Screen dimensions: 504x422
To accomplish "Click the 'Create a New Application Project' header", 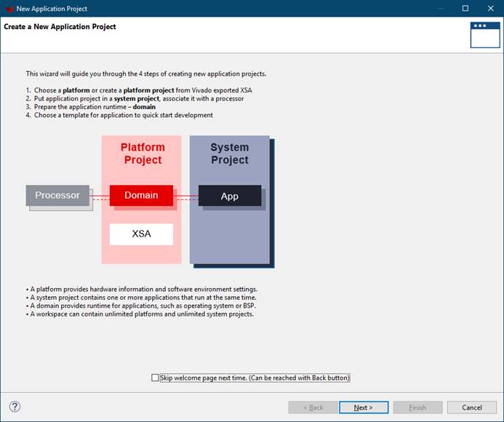I will pyautogui.click(x=60, y=27).
